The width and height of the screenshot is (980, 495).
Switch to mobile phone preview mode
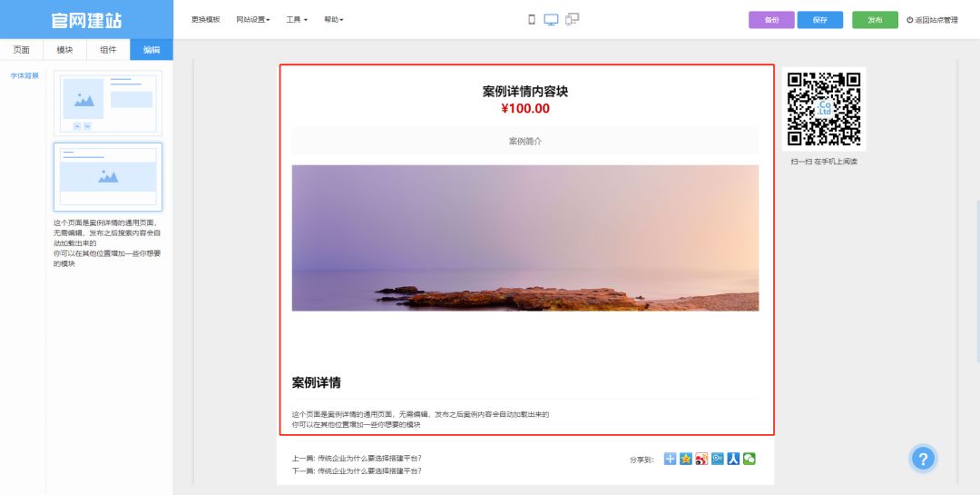click(532, 19)
